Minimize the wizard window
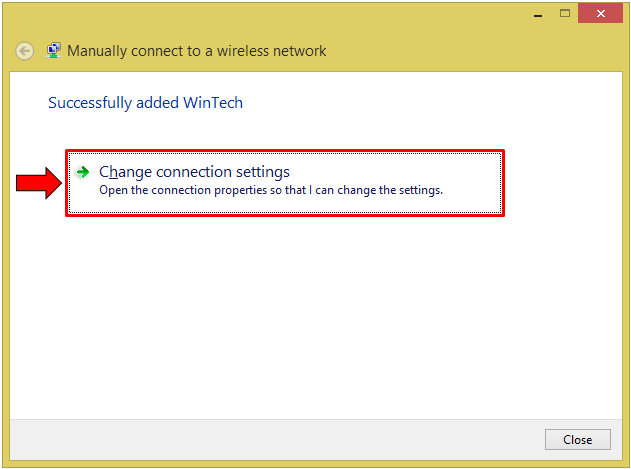The width and height of the screenshot is (631, 469). click(537, 13)
